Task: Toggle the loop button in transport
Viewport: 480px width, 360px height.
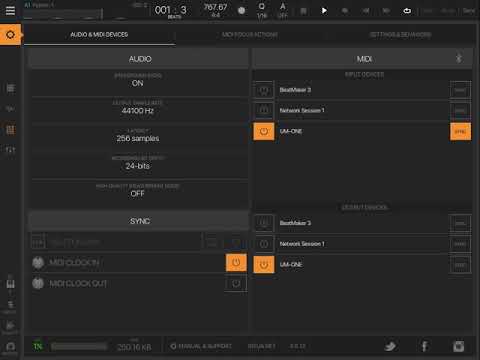Action: tap(407, 11)
